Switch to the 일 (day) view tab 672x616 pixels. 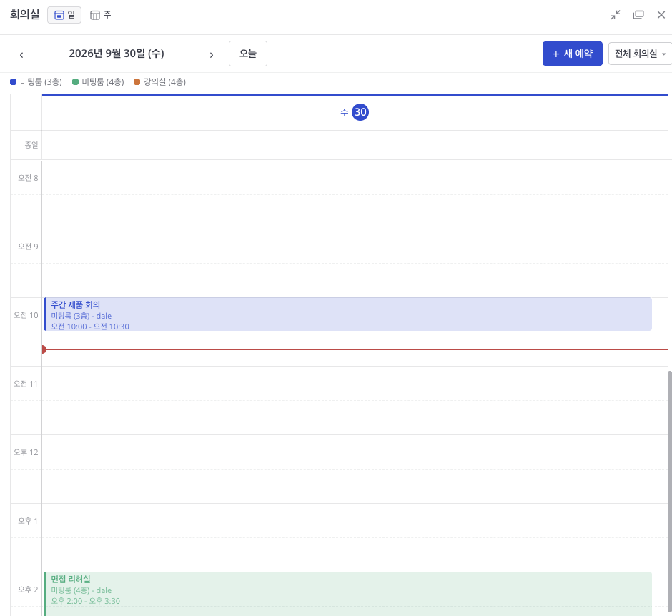pyautogui.click(x=64, y=15)
